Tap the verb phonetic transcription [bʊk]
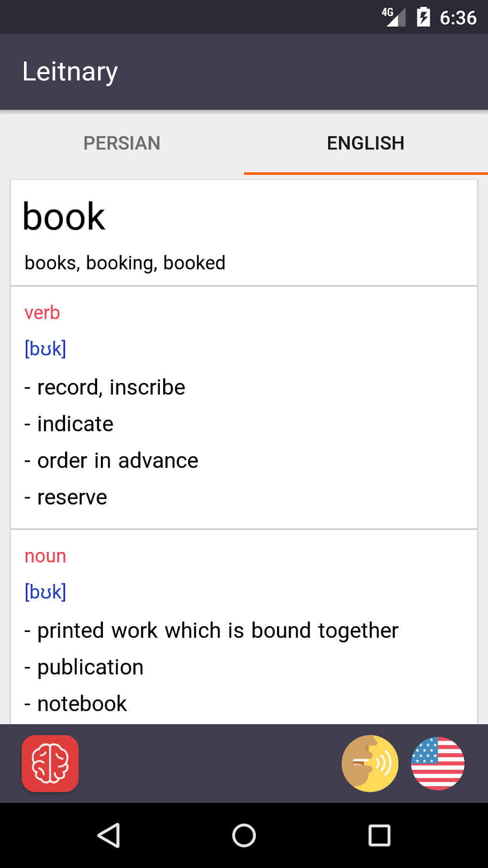Image resolution: width=488 pixels, height=868 pixels. pyautogui.click(x=45, y=349)
